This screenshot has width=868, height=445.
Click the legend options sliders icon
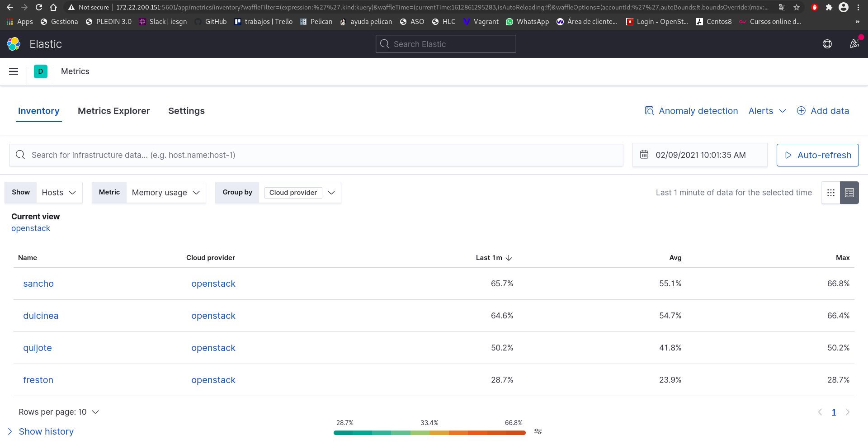[x=538, y=432]
